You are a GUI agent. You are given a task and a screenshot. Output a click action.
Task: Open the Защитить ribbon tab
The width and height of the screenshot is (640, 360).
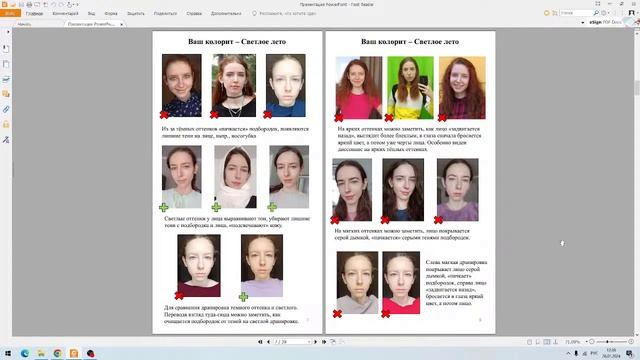pyautogui.click(x=136, y=13)
